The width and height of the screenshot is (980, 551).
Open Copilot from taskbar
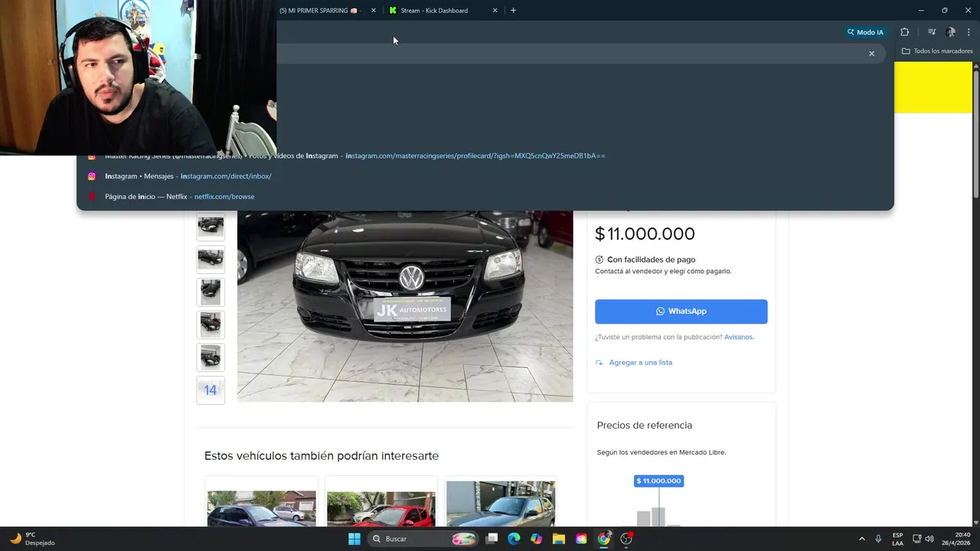pyautogui.click(x=536, y=539)
